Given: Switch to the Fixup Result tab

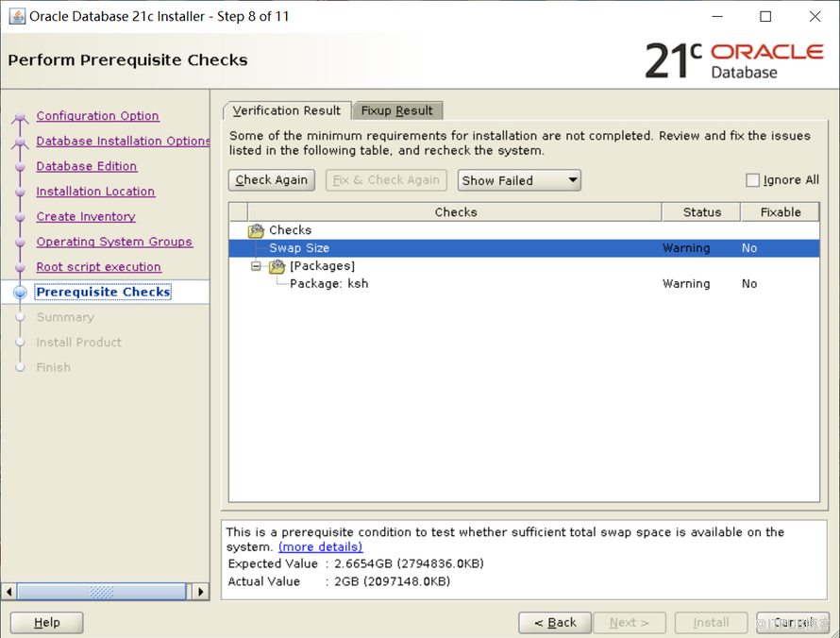Looking at the screenshot, I should 397,110.
